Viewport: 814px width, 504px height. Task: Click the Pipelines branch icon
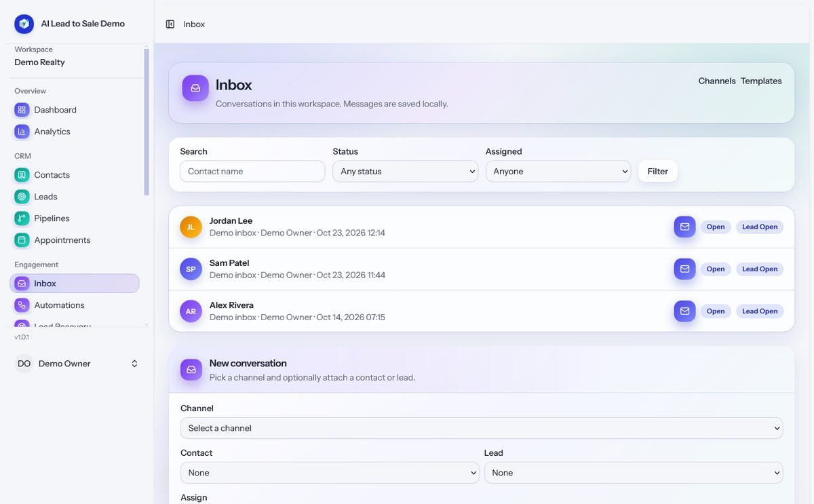(22, 218)
